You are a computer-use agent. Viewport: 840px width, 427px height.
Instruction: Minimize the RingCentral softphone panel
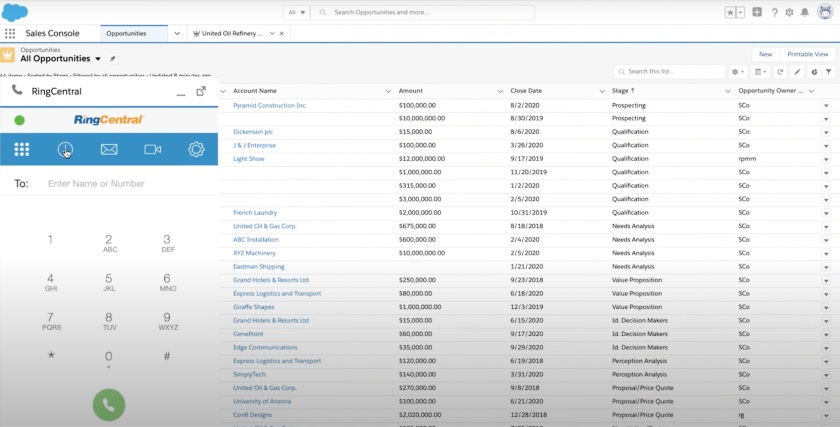point(181,95)
